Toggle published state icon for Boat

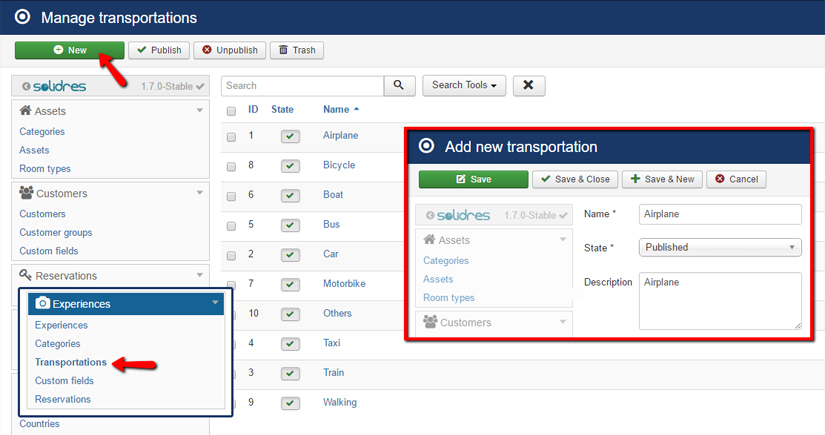pyautogui.click(x=290, y=196)
